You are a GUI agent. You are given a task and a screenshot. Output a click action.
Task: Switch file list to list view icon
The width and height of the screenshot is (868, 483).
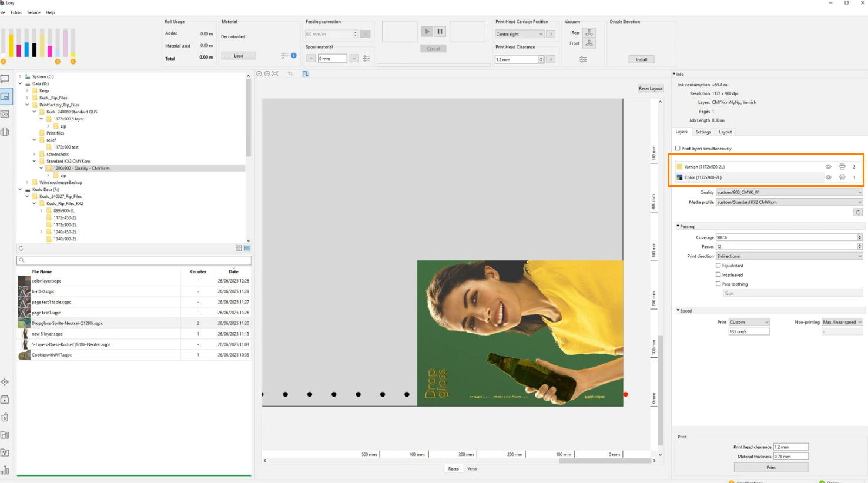(x=247, y=249)
